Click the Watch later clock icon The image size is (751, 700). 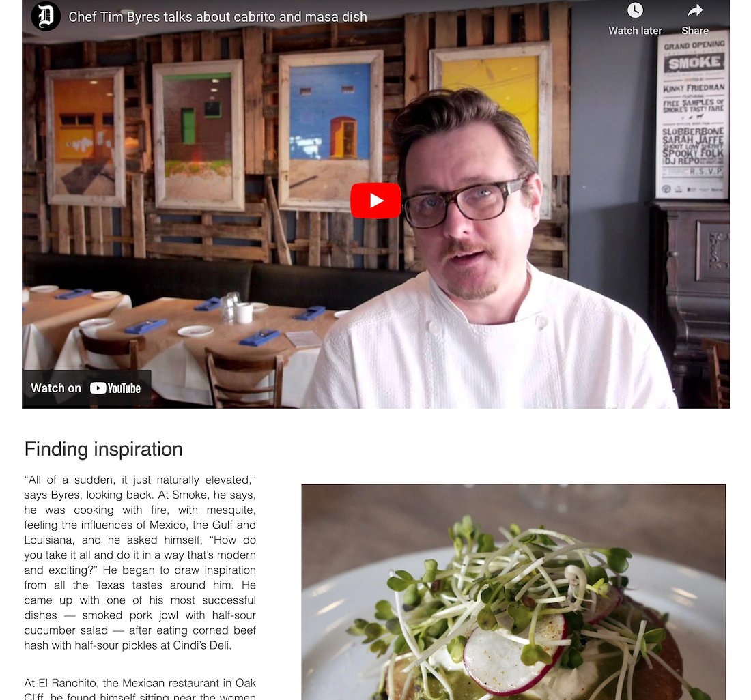pyautogui.click(x=635, y=10)
